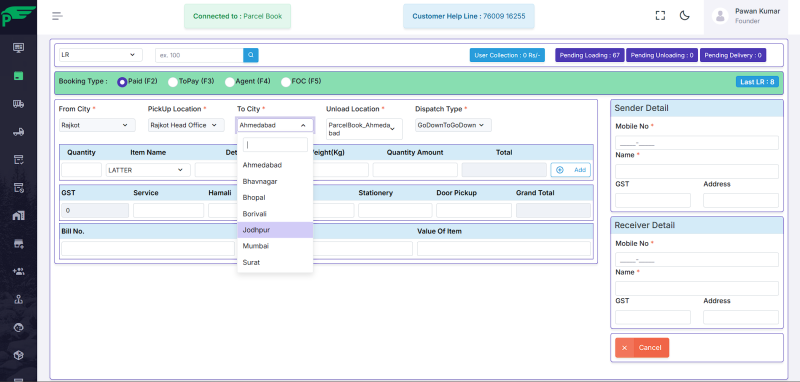This screenshot has width=800, height=382.
Task: Focus the Value Of Item input field
Action: pos(504,249)
